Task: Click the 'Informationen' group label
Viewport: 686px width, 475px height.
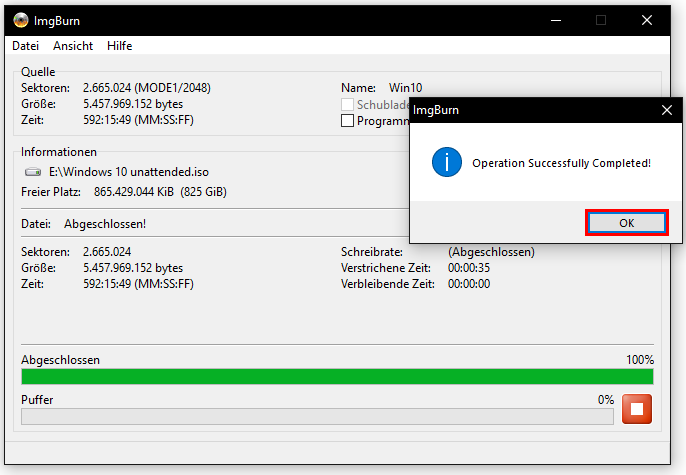Action: 59,152
